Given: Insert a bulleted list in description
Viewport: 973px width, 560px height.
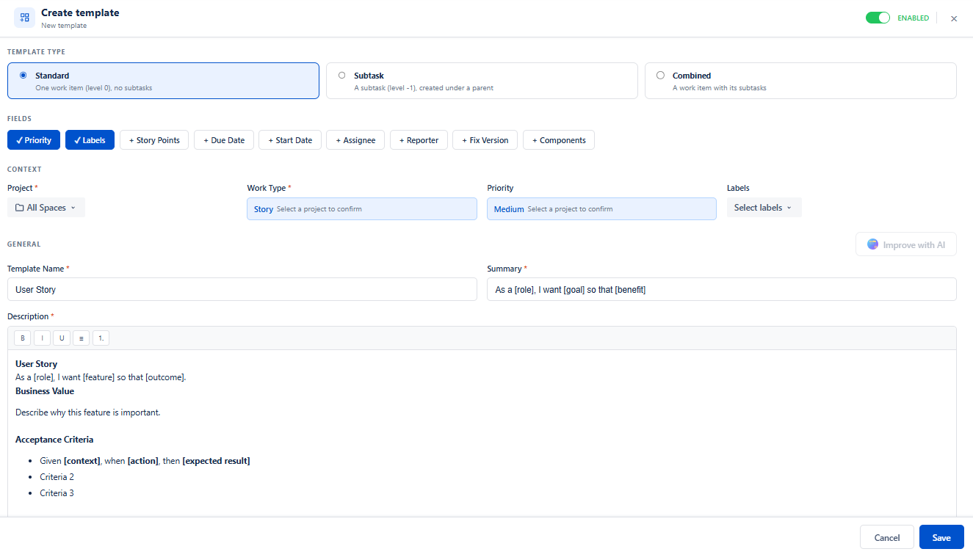Looking at the screenshot, I should 82,338.
